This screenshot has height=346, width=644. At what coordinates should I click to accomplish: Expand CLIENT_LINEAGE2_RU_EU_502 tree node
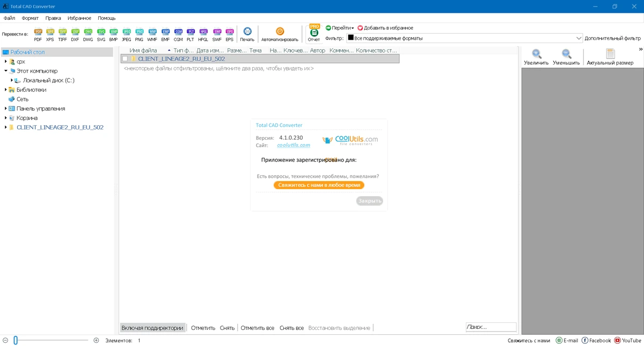(5, 127)
